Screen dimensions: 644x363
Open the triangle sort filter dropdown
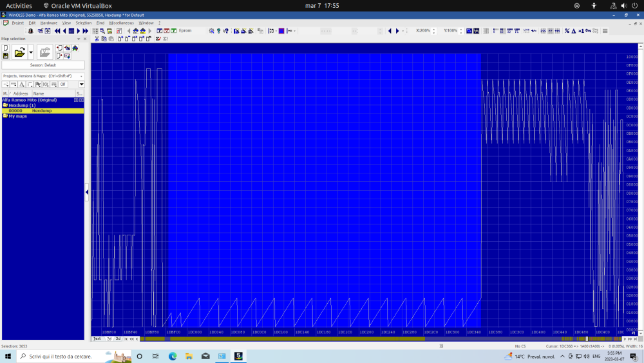pos(22,84)
